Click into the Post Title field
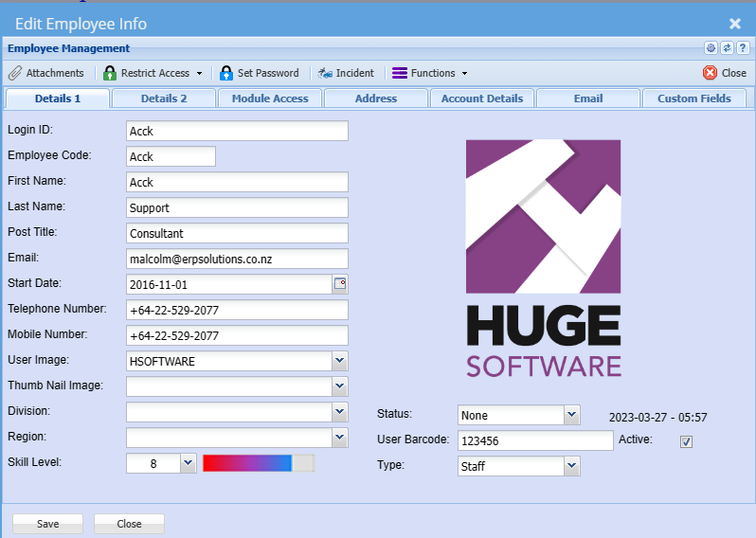The image size is (756, 538). coord(237,233)
